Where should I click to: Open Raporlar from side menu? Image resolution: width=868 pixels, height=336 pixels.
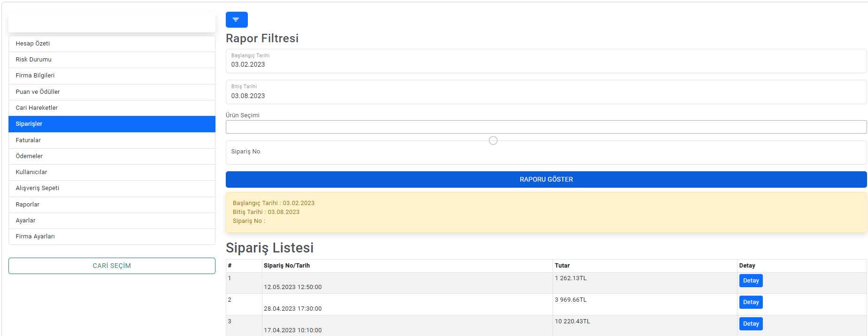click(x=112, y=205)
